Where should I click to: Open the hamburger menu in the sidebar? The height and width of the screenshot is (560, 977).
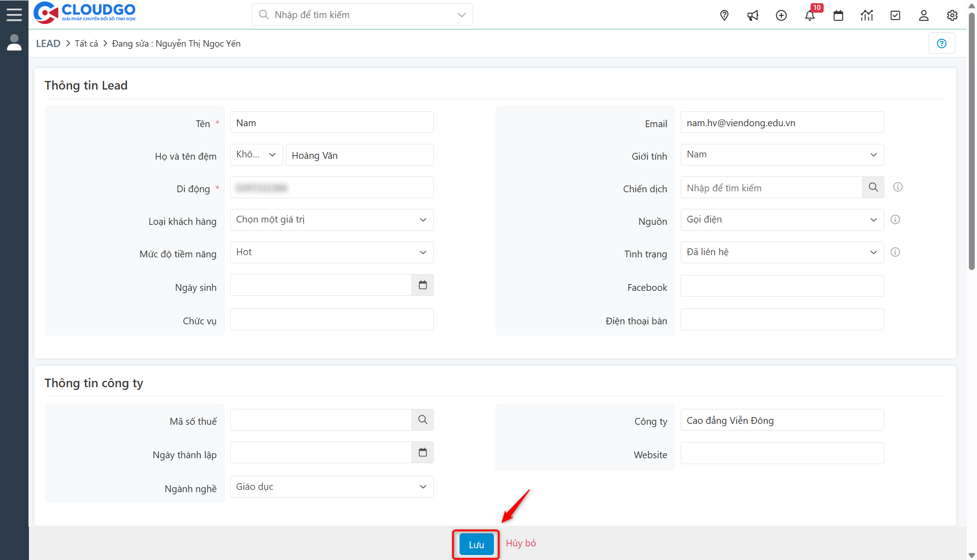pos(14,14)
